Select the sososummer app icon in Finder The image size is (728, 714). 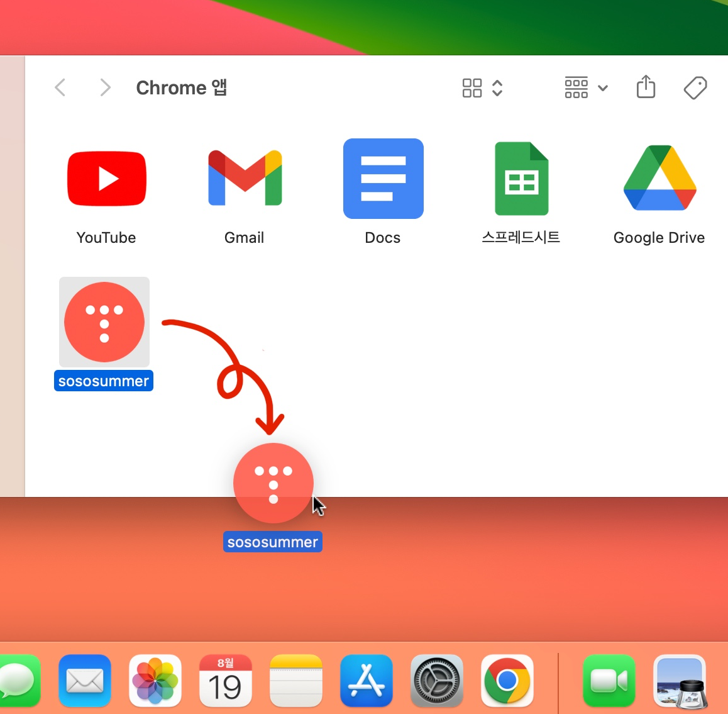[104, 322]
